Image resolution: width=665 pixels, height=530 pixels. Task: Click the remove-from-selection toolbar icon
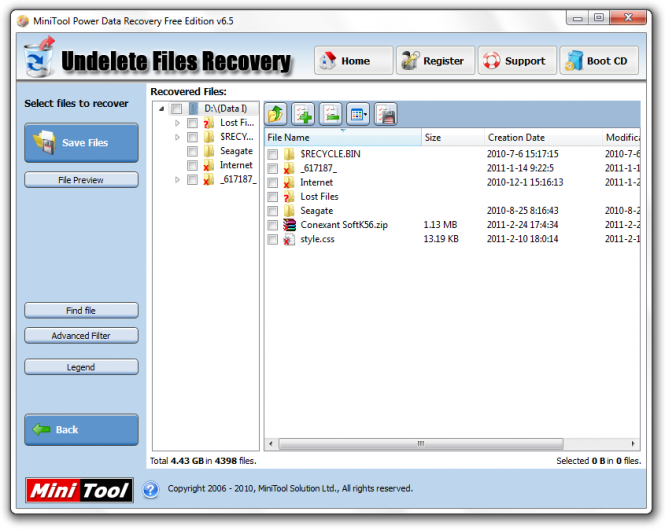pos(331,114)
